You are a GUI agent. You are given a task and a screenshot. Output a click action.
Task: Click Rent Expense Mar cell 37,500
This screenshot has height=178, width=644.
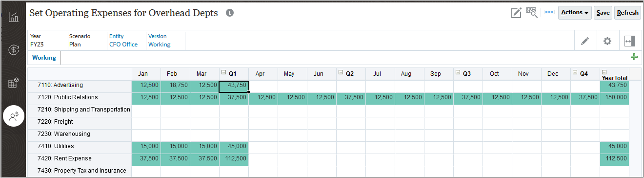(204, 160)
